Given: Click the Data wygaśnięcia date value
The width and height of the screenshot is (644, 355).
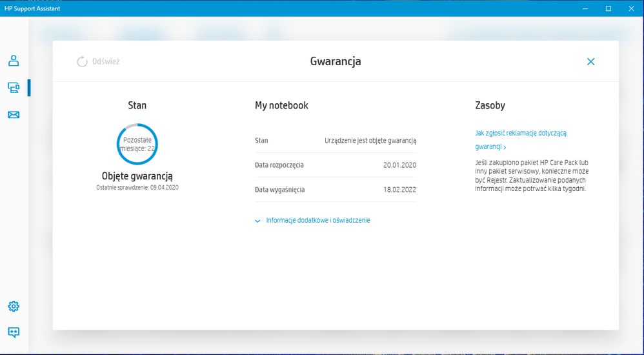Looking at the screenshot, I should [399, 190].
